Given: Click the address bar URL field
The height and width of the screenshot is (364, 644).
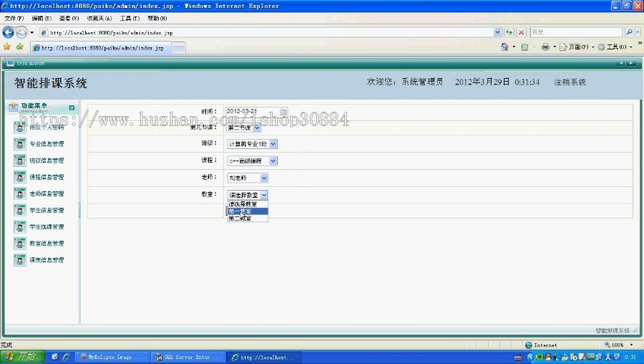Looking at the screenshot, I should coord(267,32).
